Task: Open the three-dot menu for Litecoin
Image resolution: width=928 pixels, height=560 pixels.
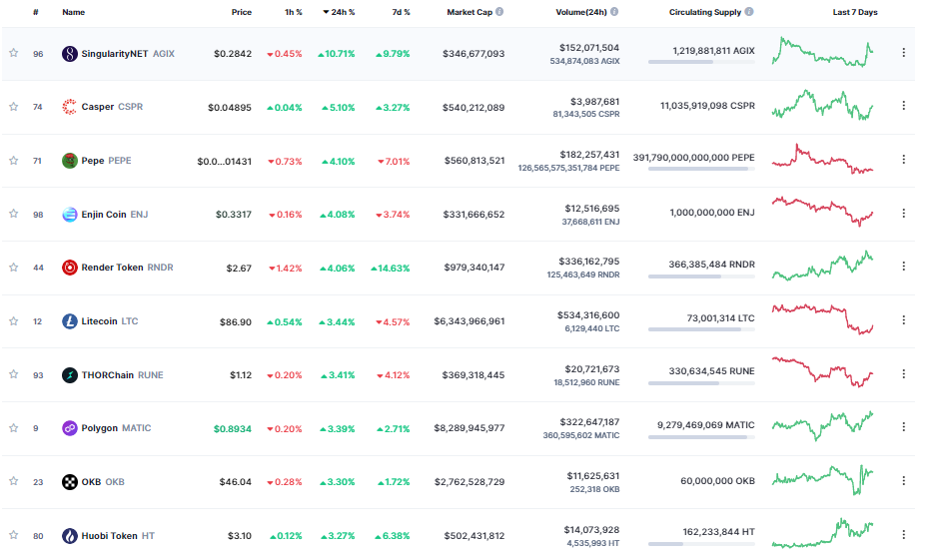Action: pos(904,319)
